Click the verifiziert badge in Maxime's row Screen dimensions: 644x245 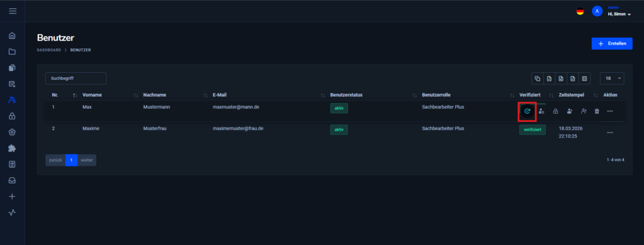532,129
